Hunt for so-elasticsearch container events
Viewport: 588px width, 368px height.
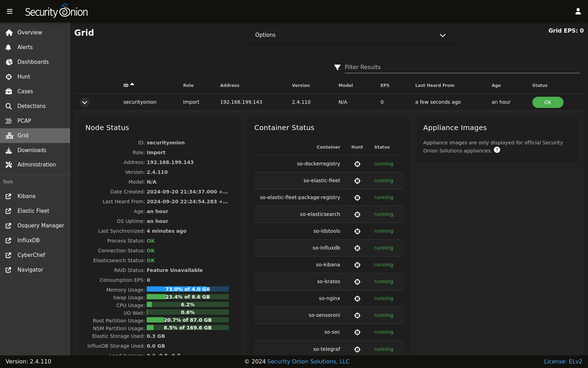[357, 214]
